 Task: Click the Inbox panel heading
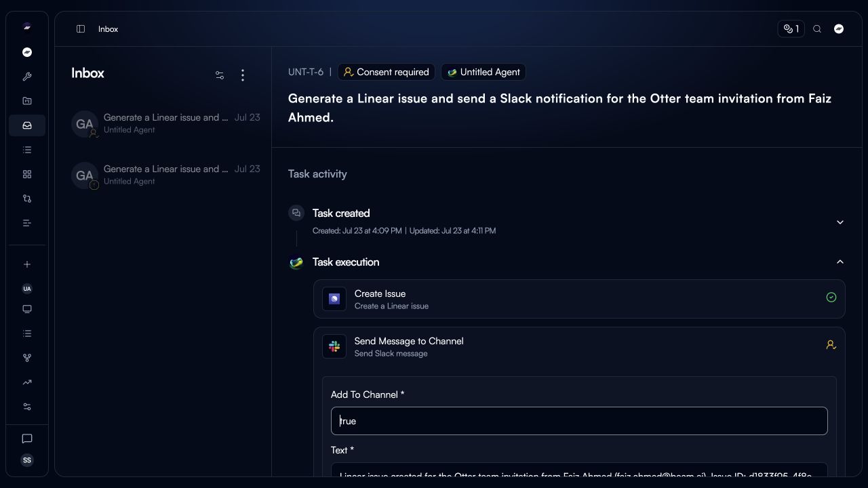point(87,73)
